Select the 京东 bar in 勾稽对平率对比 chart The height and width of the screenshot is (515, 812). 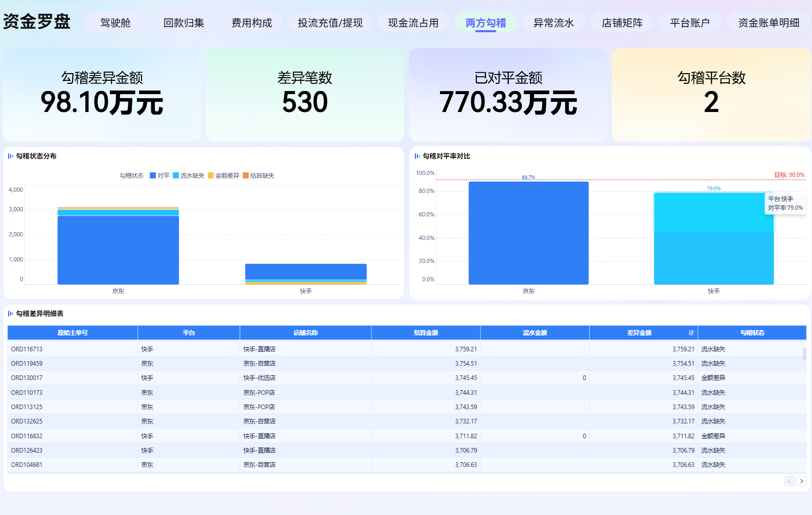pyautogui.click(x=528, y=233)
